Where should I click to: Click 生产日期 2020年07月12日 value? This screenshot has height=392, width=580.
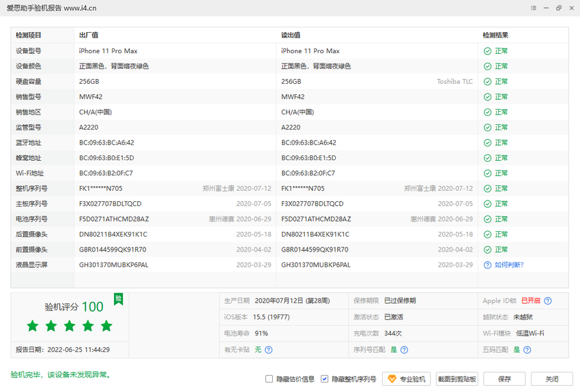click(x=292, y=301)
